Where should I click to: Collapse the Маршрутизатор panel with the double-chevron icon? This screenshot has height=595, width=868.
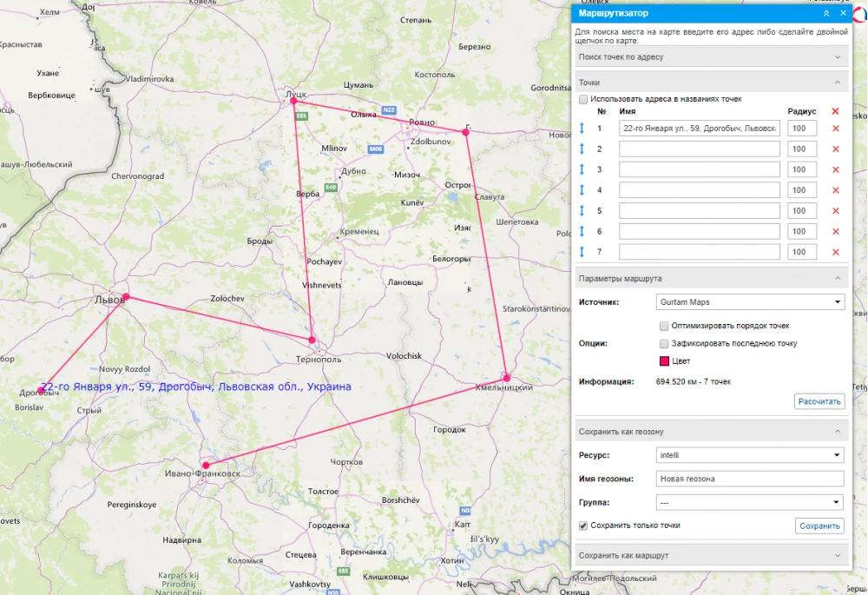pyautogui.click(x=826, y=14)
